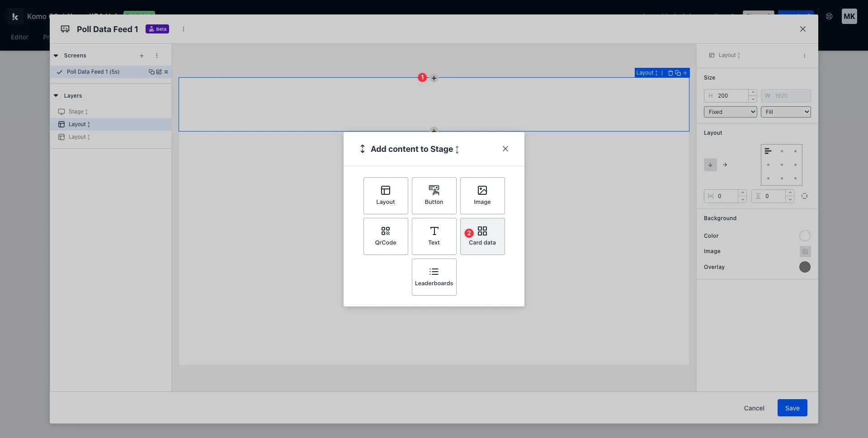Open the Layout properties panel kebab menu

[804, 56]
